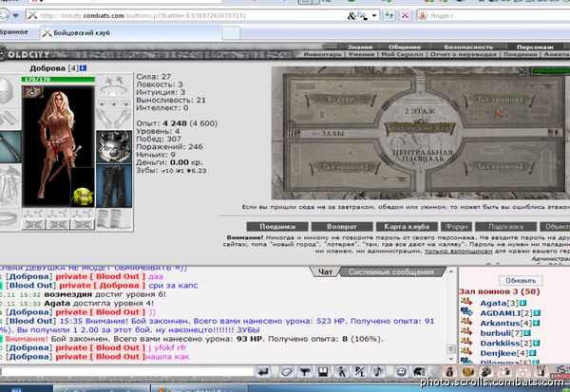This screenshot has height=392, width=570.
Task: Click the gift box icon
Action: pos(505,372)
